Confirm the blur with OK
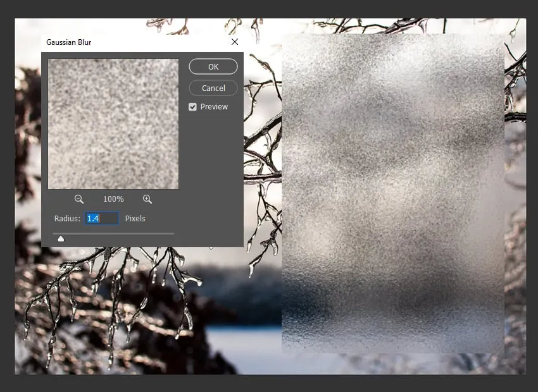The height and width of the screenshot is (392, 538). pyautogui.click(x=213, y=66)
